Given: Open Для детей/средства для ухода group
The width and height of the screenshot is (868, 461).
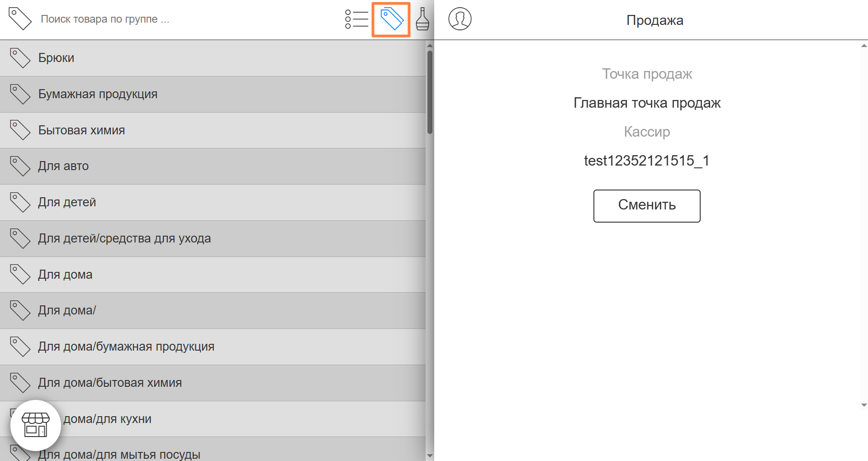Looking at the screenshot, I should [x=213, y=238].
